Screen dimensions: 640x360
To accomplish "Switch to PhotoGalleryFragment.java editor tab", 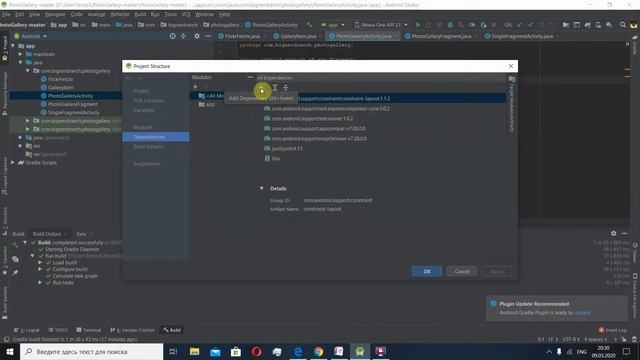I will click(x=441, y=36).
